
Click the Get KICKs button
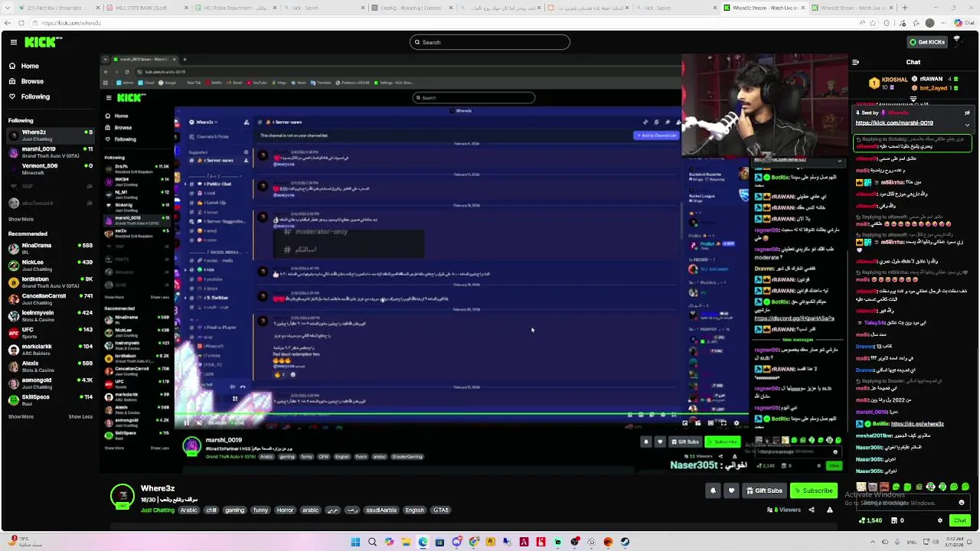pyautogui.click(x=927, y=42)
